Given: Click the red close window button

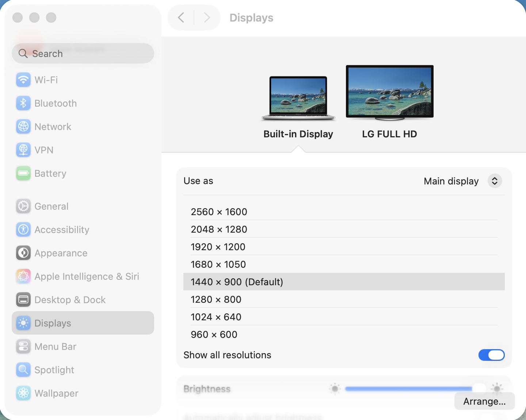Looking at the screenshot, I should click(x=18, y=18).
